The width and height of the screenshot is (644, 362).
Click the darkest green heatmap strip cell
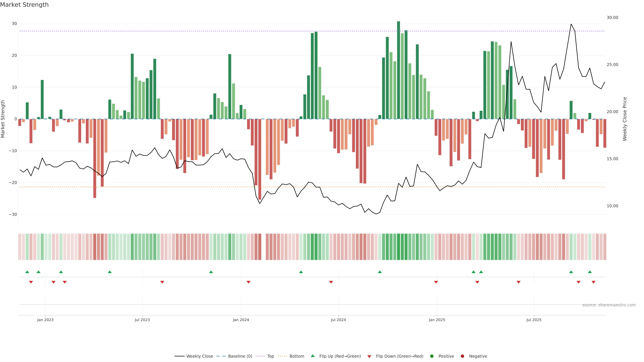[x=398, y=247]
